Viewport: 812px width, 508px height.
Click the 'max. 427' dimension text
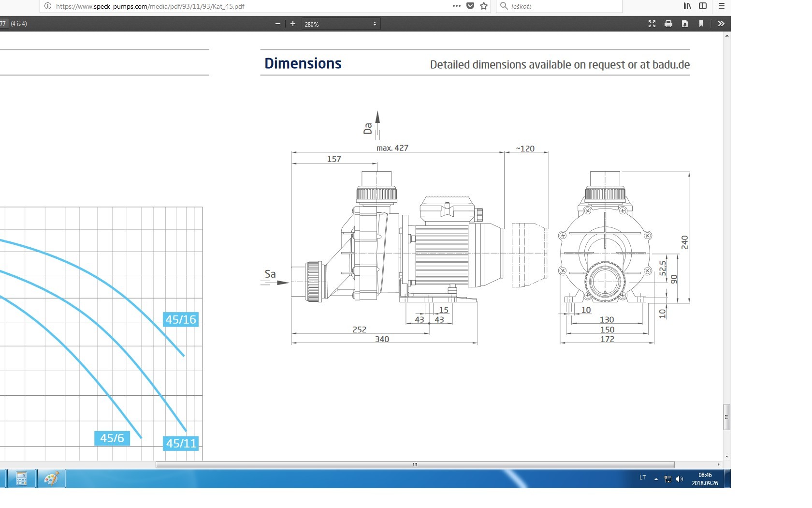tap(392, 148)
